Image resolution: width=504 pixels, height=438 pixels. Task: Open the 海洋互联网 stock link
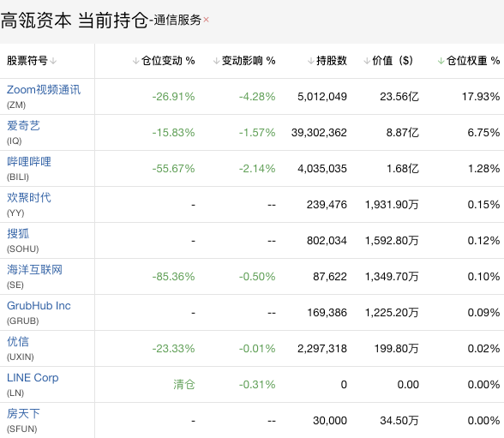[x=34, y=270]
